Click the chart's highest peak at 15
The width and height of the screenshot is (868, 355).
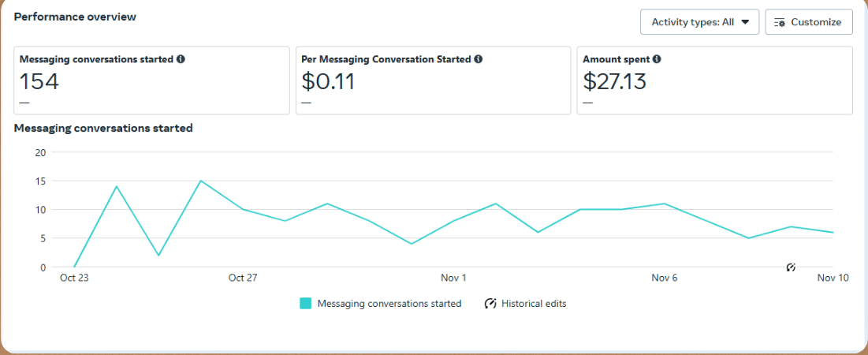[201, 181]
